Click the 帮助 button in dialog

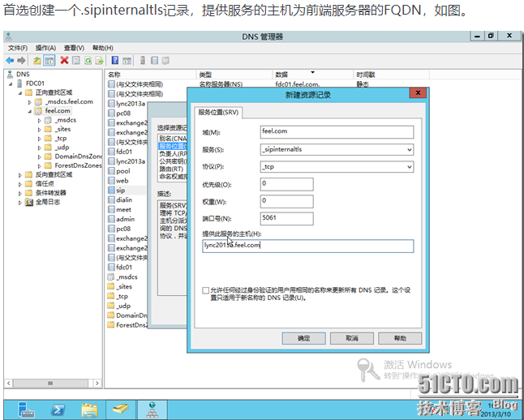tap(400, 338)
